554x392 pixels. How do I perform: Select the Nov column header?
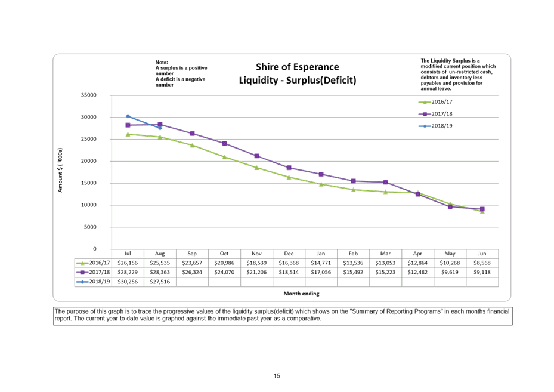pos(256,254)
